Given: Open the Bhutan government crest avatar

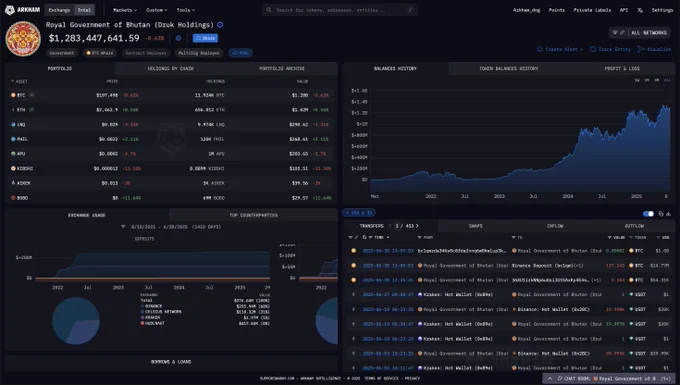Looking at the screenshot, I should tap(23, 39).
